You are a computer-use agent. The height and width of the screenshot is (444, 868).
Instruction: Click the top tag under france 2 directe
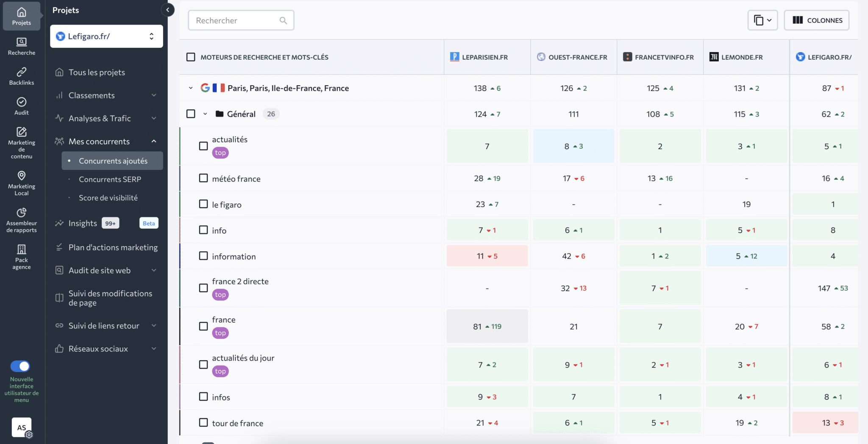click(220, 294)
